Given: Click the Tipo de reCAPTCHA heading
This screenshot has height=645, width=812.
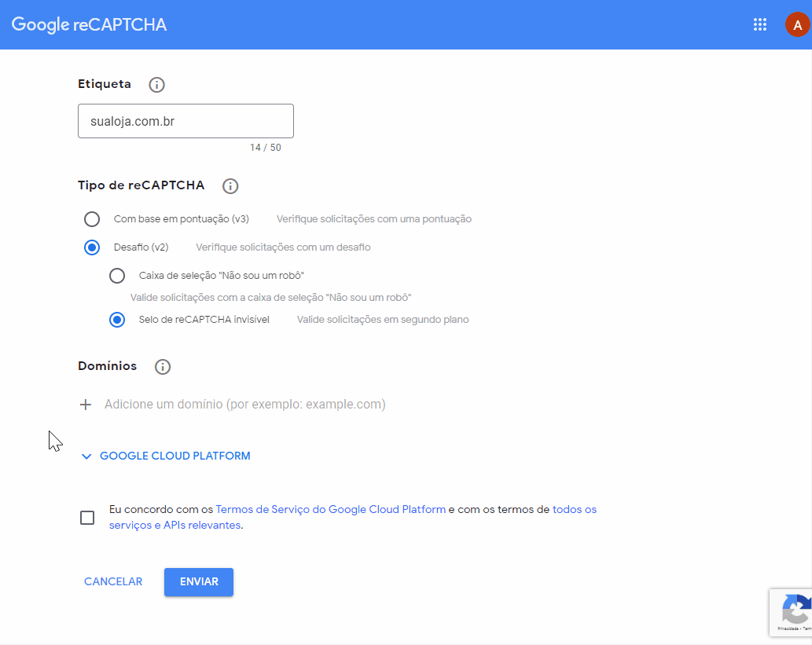Looking at the screenshot, I should click(x=141, y=185).
